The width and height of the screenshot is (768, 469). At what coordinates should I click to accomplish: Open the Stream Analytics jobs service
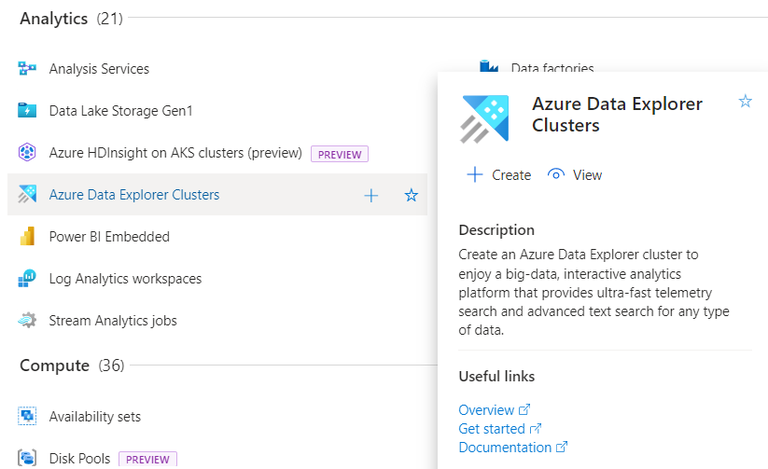pos(113,321)
